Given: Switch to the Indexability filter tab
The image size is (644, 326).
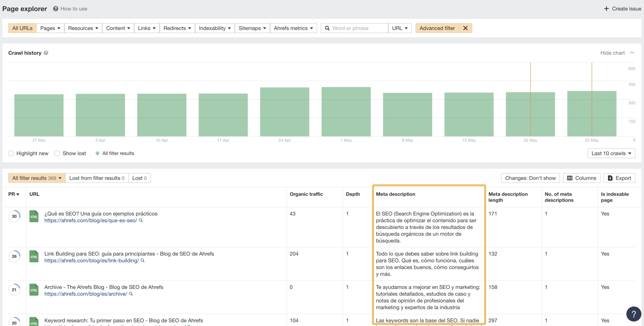Looking at the screenshot, I should 214,28.
